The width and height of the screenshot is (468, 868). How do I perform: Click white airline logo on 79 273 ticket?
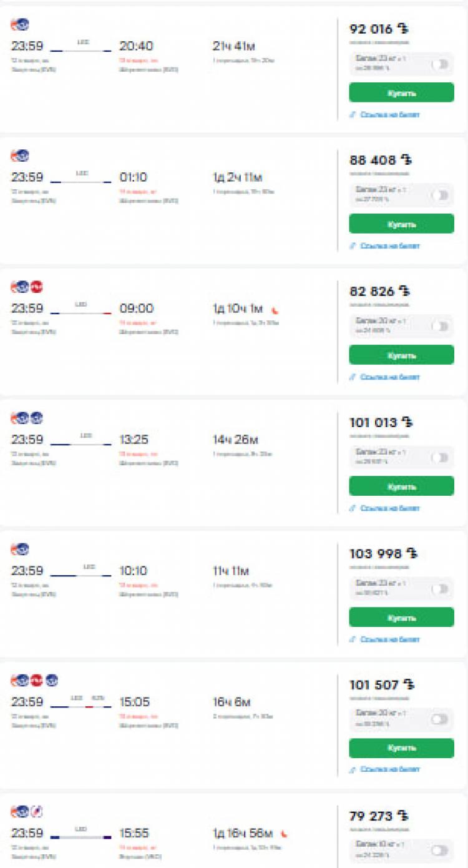(37, 812)
